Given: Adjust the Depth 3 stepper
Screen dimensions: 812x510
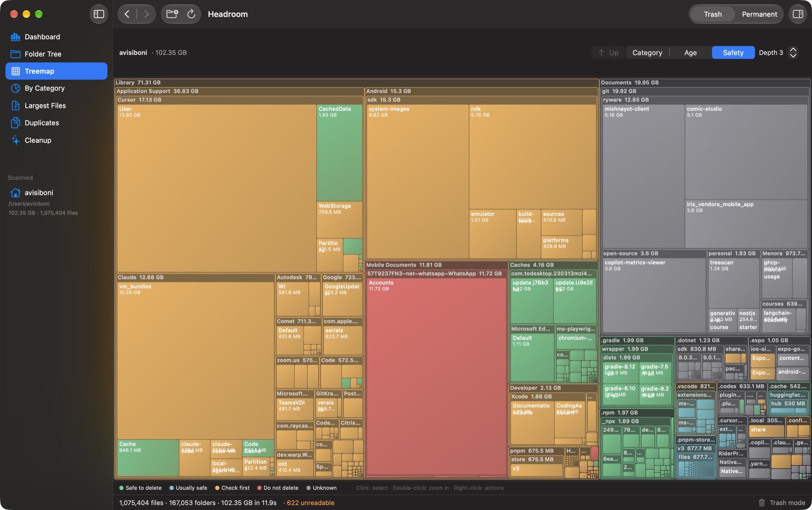Looking at the screenshot, I should [x=793, y=52].
